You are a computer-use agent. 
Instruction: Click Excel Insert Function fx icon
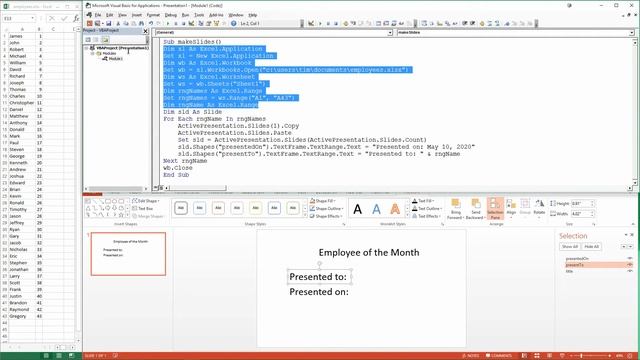pyautogui.click(x=76, y=18)
